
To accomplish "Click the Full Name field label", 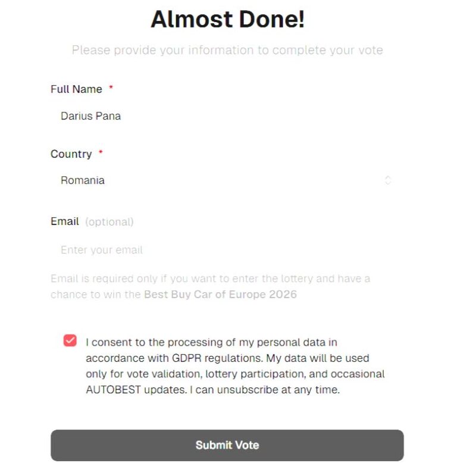I will click(x=76, y=89).
